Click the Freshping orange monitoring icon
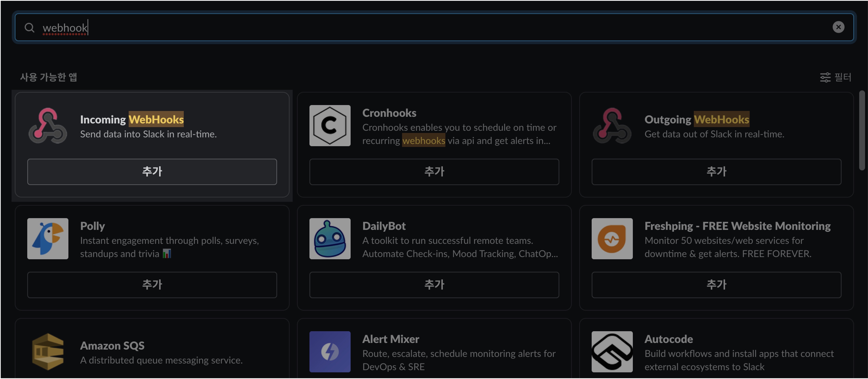Viewport: 868px width, 379px height. click(612, 239)
